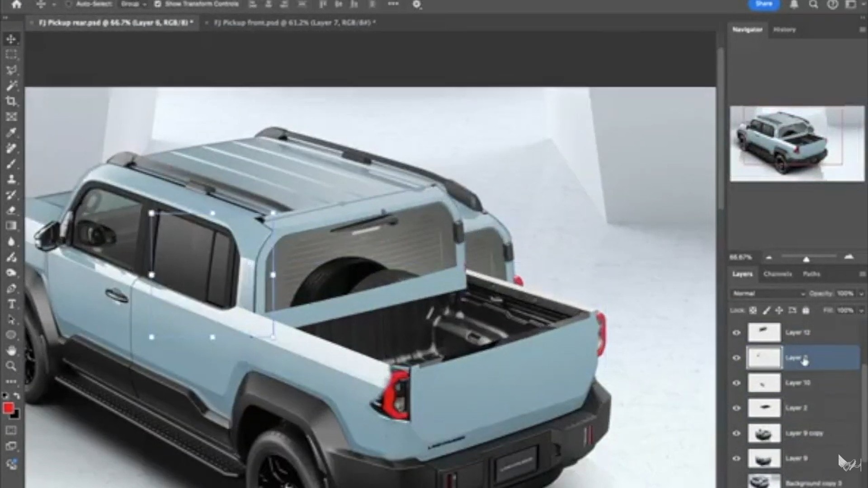The height and width of the screenshot is (488, 868).
Task: Toggle visibility of Layer 10
Action: (736, 383)
